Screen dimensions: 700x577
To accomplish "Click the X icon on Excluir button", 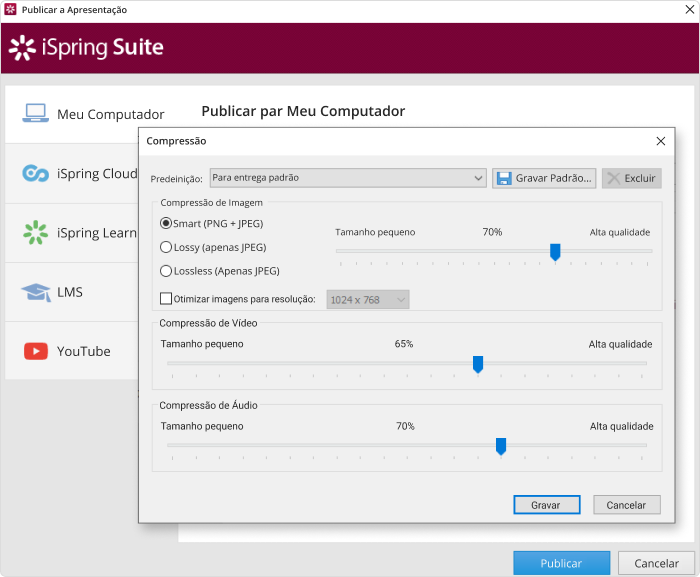I will pyautogui.click(x=613, y=178).
